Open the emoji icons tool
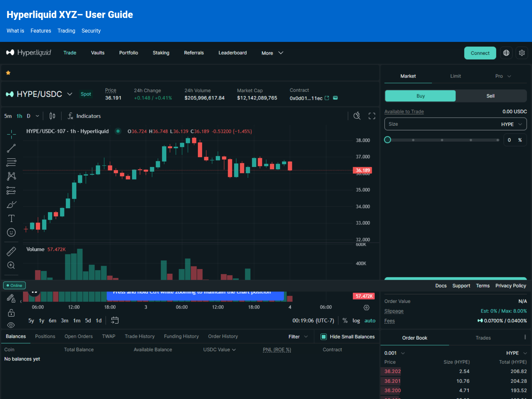The width and height of the screenshot is (532, 399). pos(11,232)
